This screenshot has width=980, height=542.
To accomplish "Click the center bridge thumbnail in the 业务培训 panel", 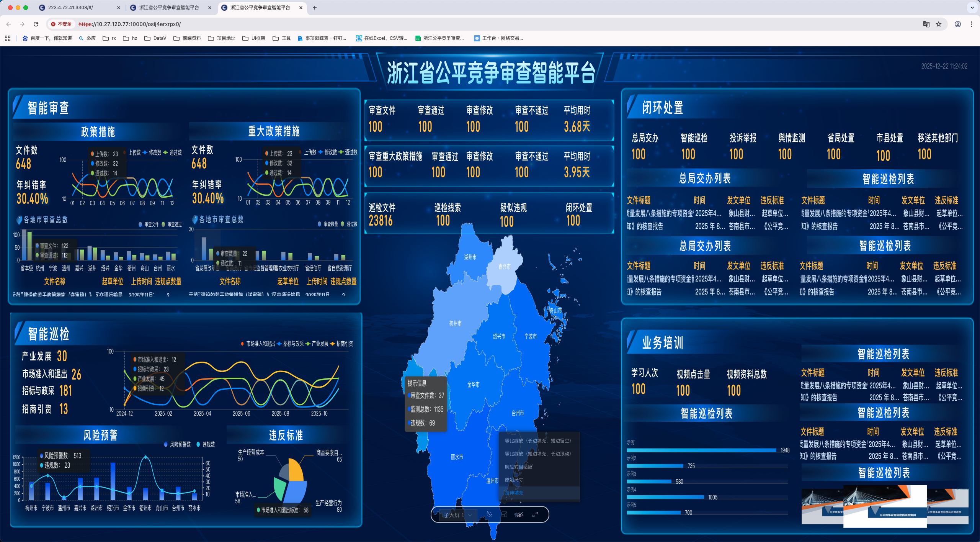I will [885, 506].
